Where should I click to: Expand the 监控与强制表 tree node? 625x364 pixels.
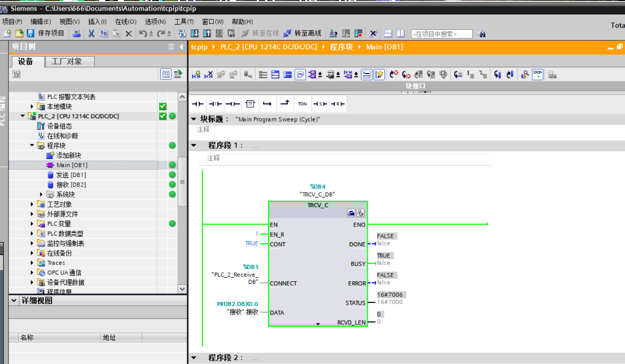pyautogui.click(x=32, y=243)
